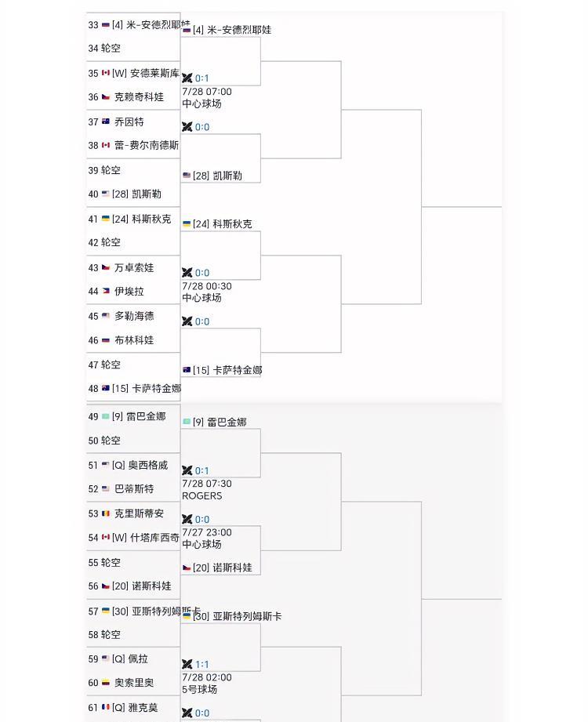Click the 5号球场 venue label

tap(200, 690)
